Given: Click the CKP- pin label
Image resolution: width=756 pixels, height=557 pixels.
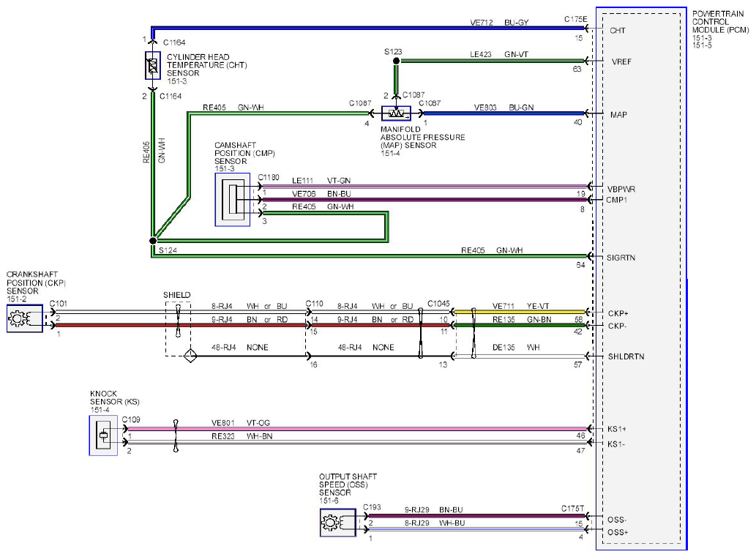Looking at the screenshot, I should tap(617, 326).
